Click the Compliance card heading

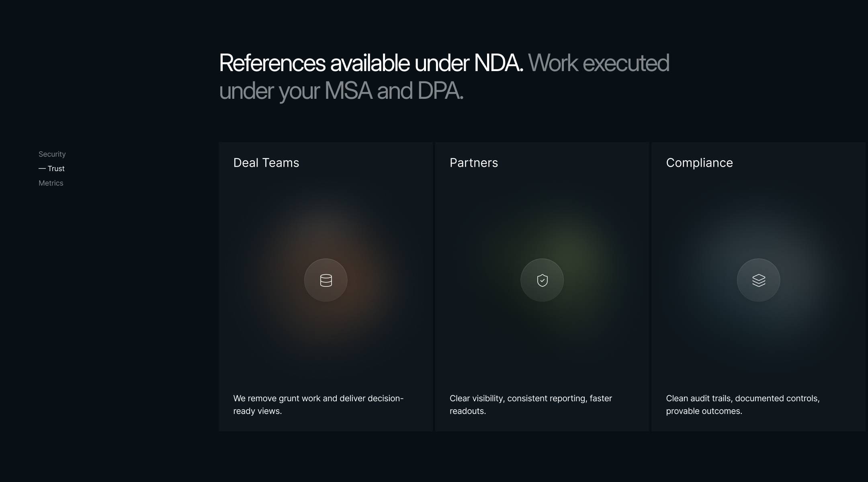pyautogui.click(x=699, y=163)
